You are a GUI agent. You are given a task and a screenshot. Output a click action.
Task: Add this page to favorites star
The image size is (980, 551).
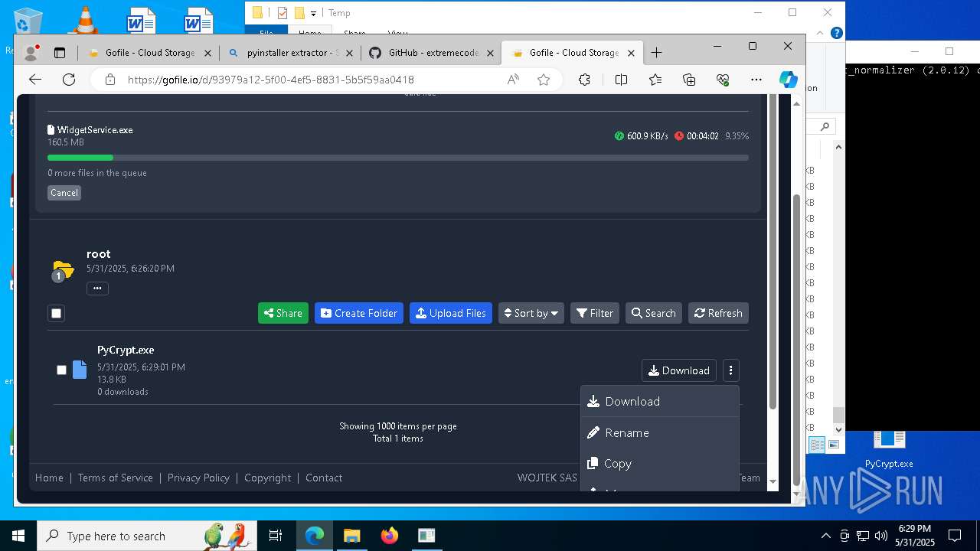pos(544,80)
